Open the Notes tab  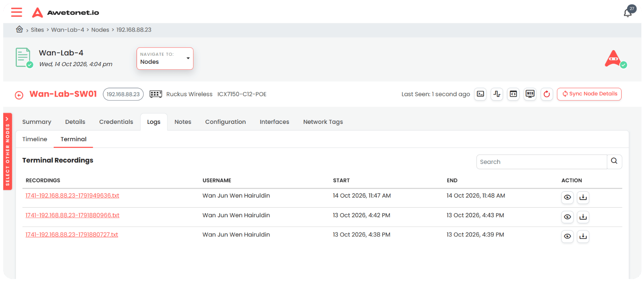click(183, 122)
